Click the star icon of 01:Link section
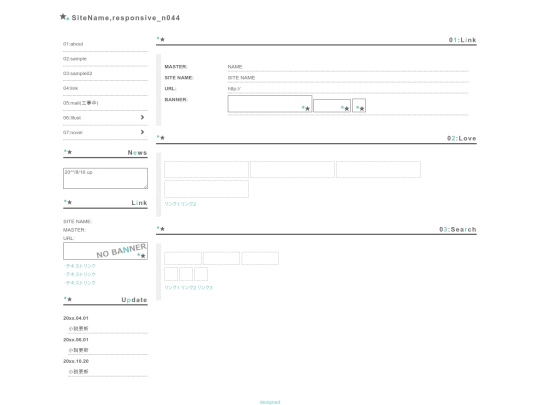540x405 pixels. pos(161,39)
